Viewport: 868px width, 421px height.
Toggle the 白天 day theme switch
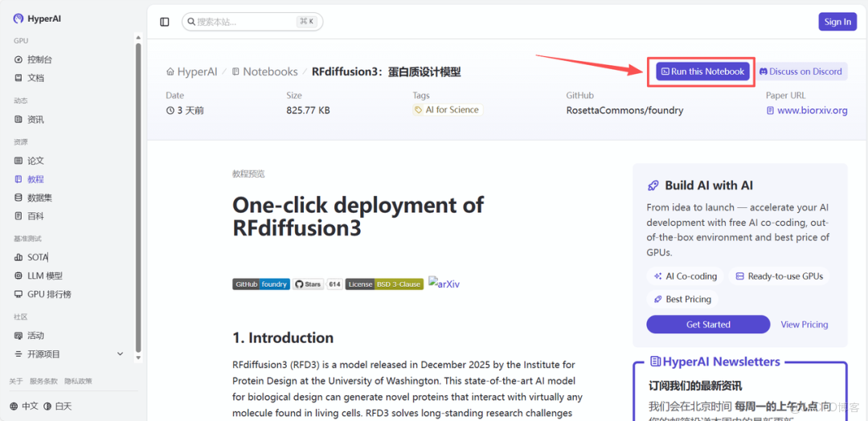tap(58, 406)
